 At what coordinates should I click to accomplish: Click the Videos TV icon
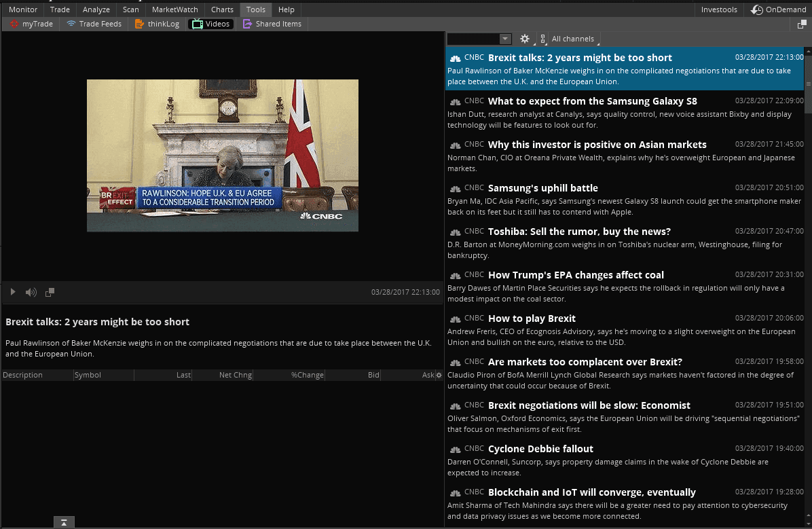point(198,24)
